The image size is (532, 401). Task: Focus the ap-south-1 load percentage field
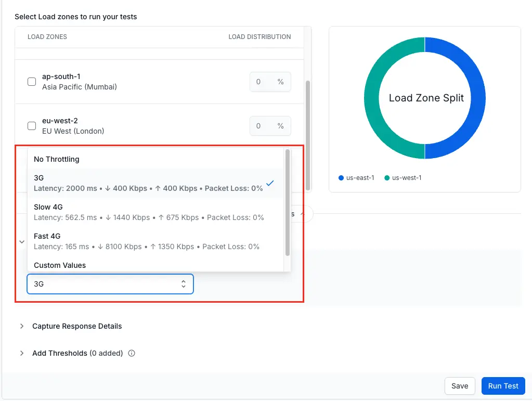pos(263,82)
